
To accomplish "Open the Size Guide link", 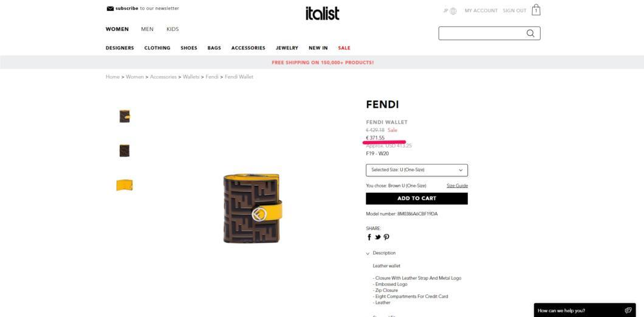I will (x=457, y=186).
